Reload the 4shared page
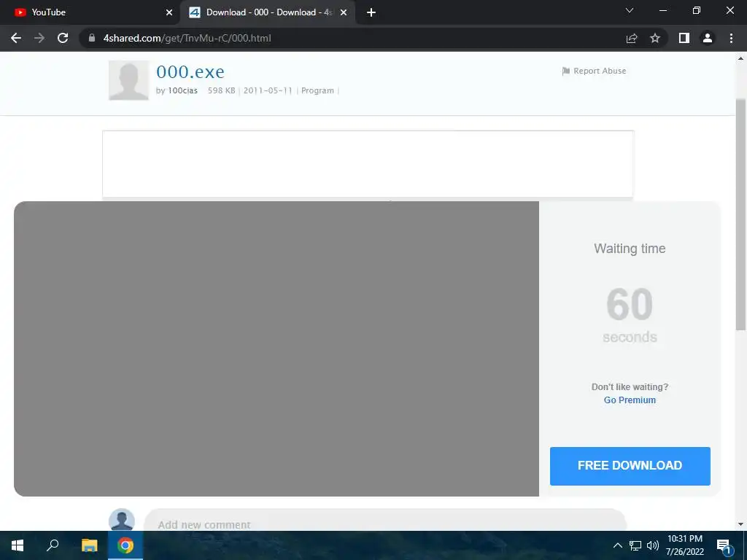 pyautogui.click(x=63, y=38)
